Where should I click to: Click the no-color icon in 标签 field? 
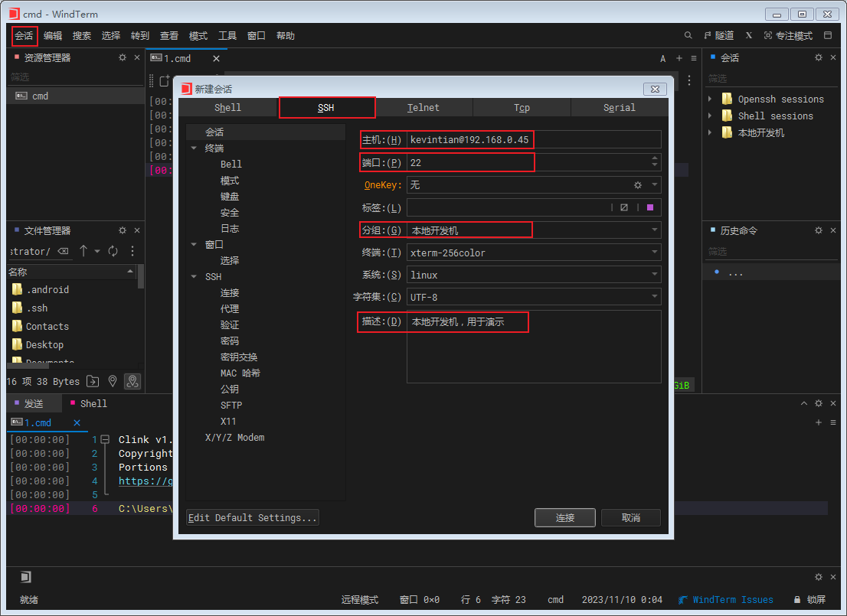624,207
